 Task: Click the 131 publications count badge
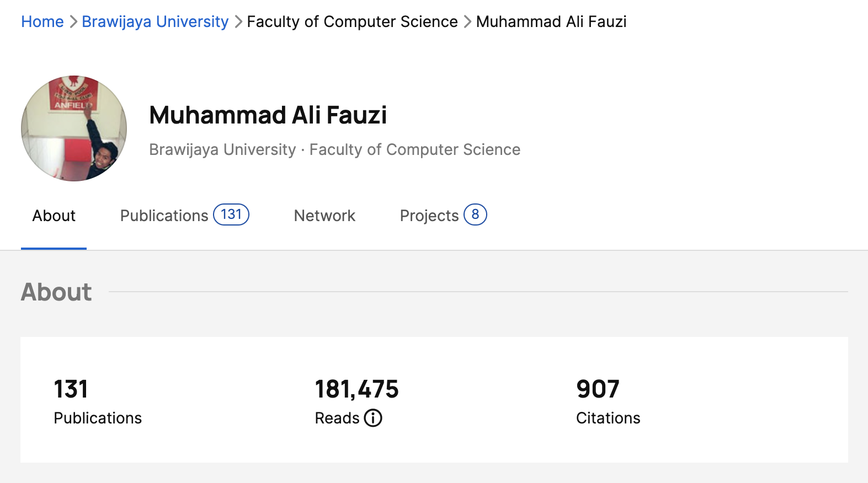231,214
